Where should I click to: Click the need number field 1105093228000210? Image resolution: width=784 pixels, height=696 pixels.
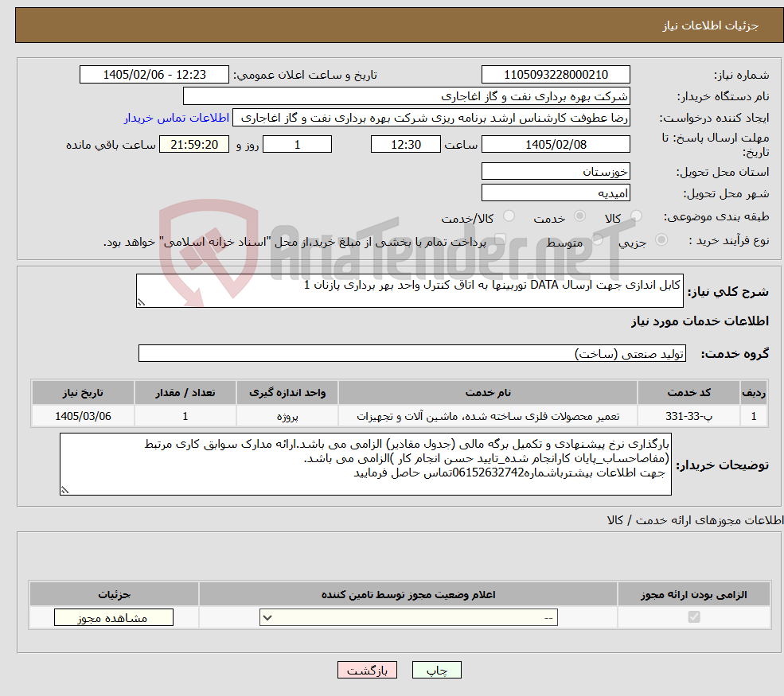(x=556, y=75)
